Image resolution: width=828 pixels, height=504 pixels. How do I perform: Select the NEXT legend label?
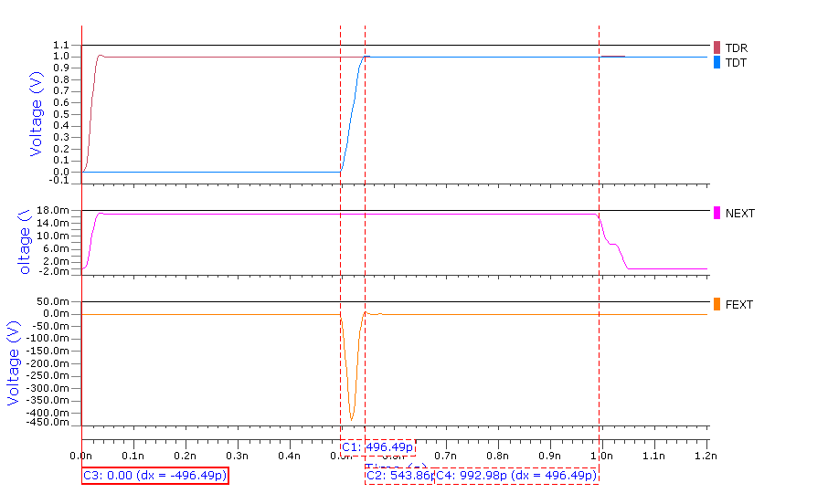[740, 214]
